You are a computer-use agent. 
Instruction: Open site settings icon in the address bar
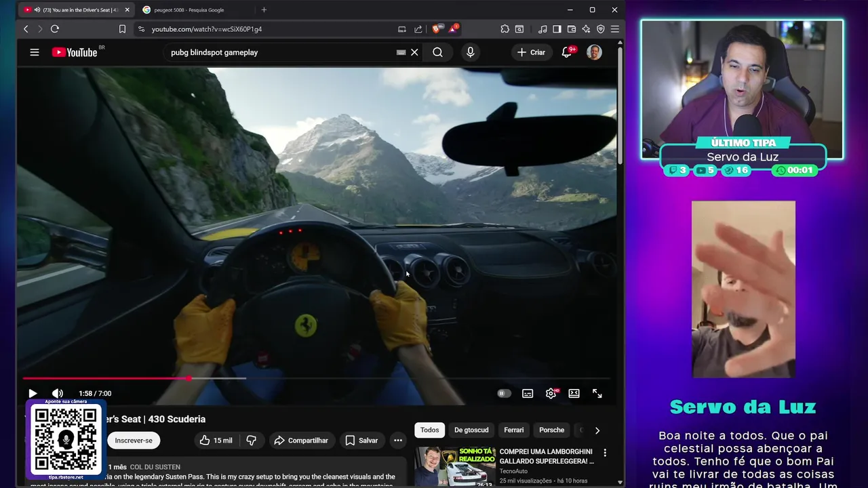[141, 29]
